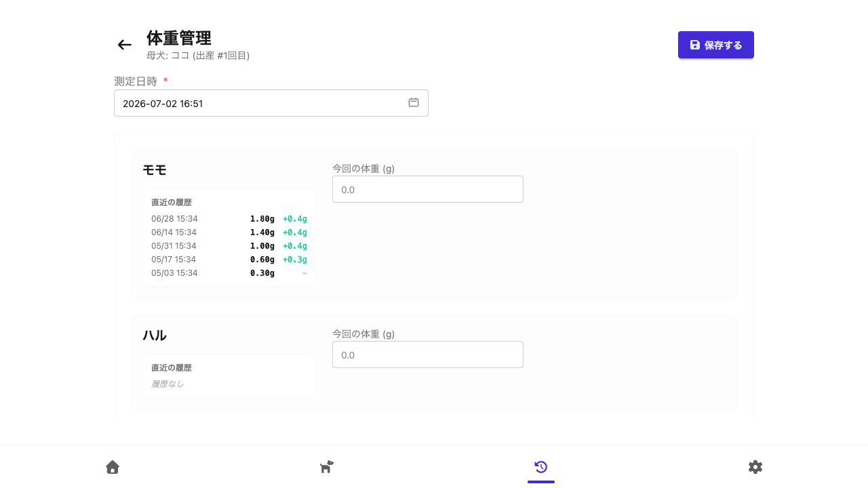Screen dimensions: 868x488
Task: Open the history clock tab in bottom navigation
Action: click(x=541, y=467)
